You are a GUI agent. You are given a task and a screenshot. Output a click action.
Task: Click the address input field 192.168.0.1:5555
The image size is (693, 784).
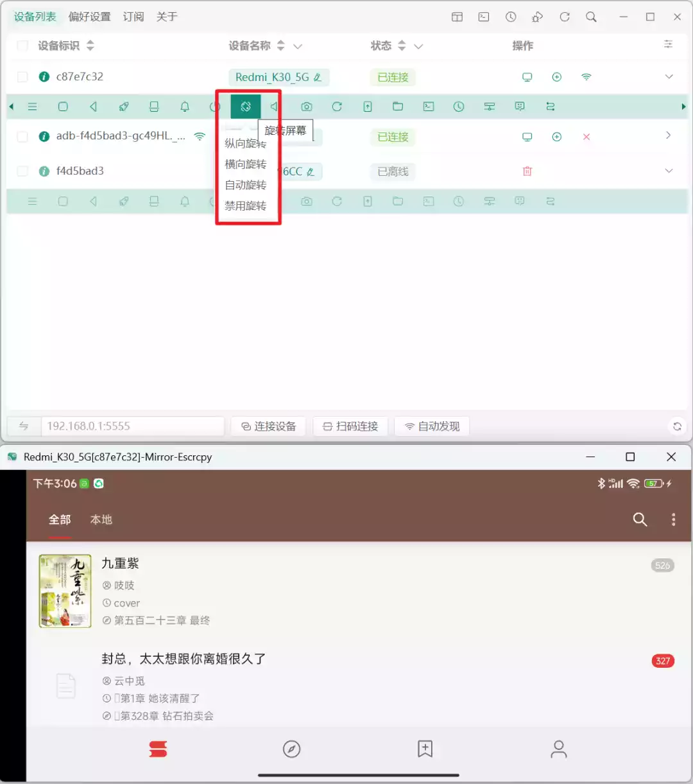(132, 426)
